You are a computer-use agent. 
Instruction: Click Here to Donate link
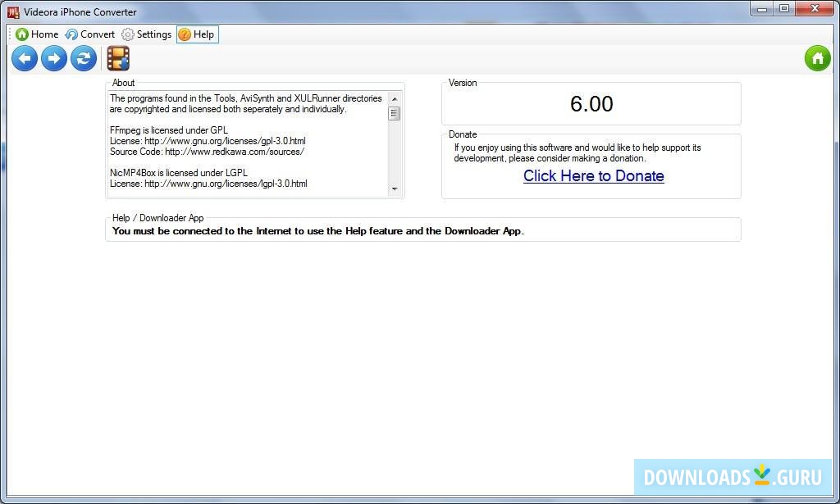point(594,175)
